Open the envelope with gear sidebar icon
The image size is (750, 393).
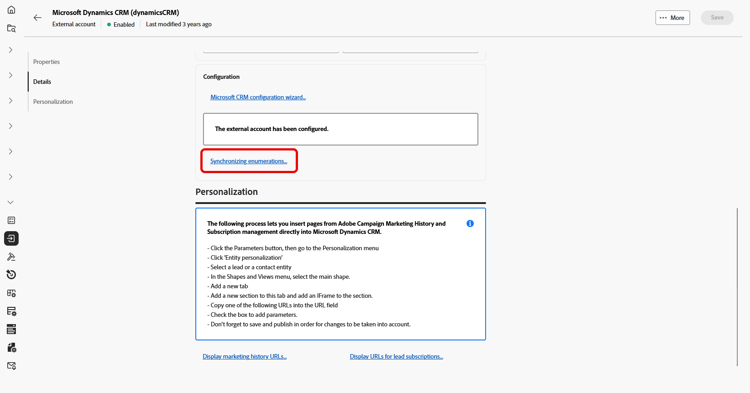pos(11,366)
